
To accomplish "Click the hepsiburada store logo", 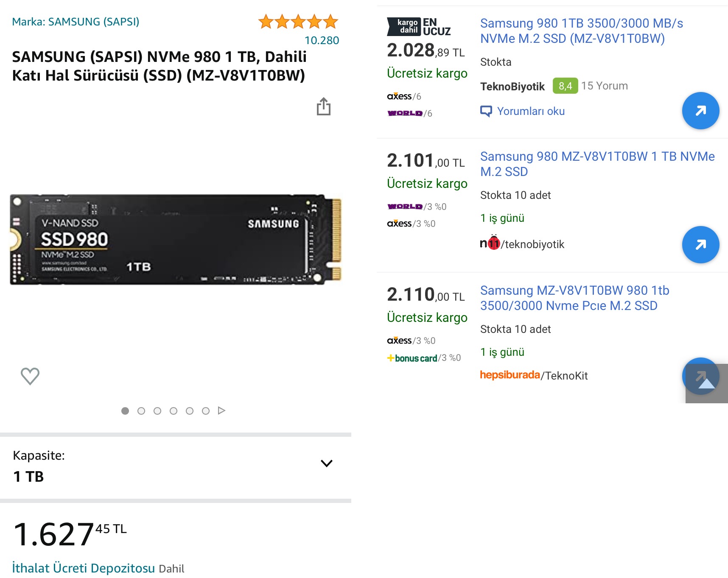I will pyautogui.click(x=510, y=375).
